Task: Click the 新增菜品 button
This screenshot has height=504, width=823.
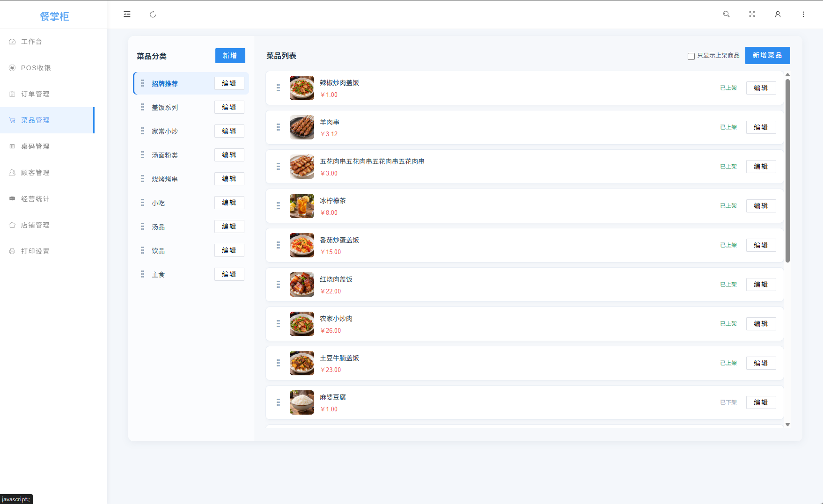Action: tap(767, 55)
